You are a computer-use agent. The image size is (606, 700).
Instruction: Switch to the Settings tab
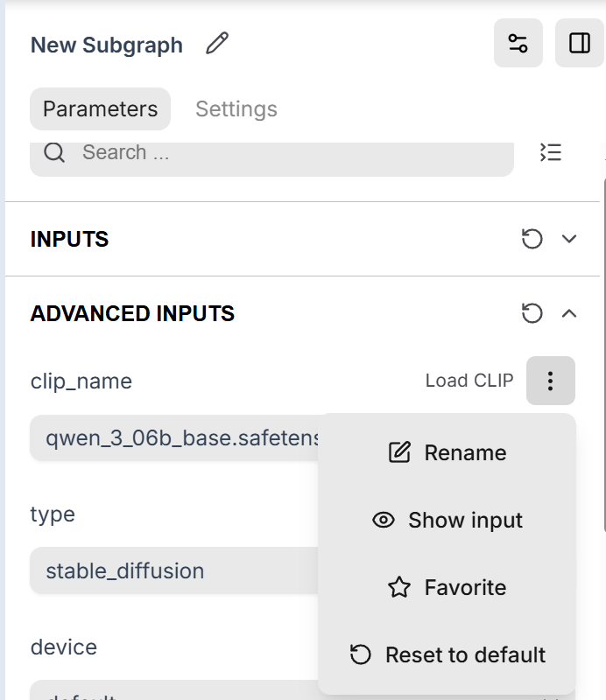click(x=236, y=108)
